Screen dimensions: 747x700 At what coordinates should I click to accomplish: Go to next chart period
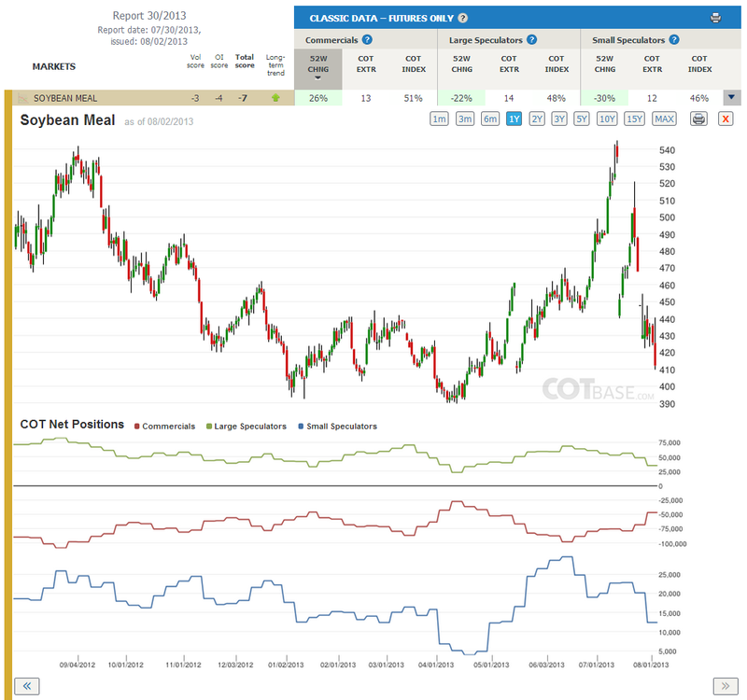point(726,686)
